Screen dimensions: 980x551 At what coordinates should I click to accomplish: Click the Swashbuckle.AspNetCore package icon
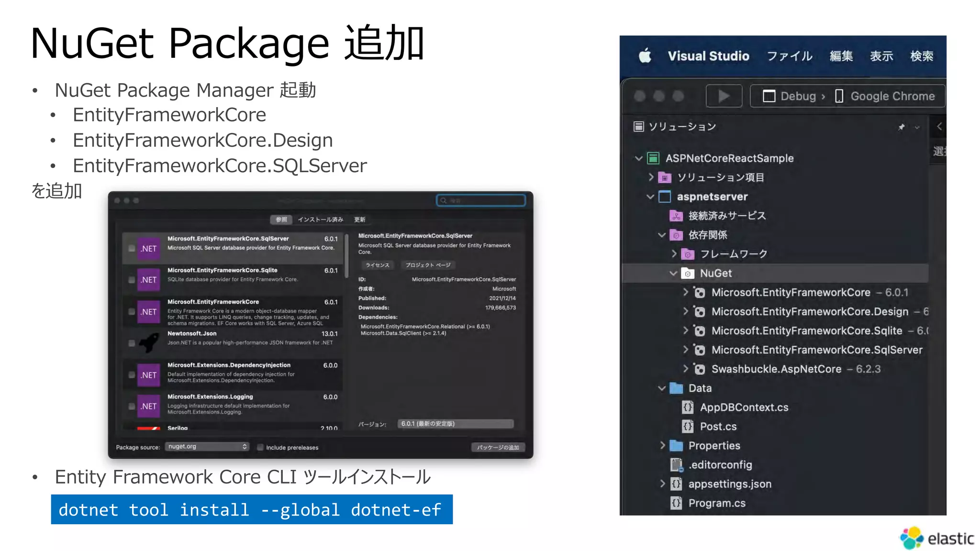pyautogui.click(x=700, y=369)
